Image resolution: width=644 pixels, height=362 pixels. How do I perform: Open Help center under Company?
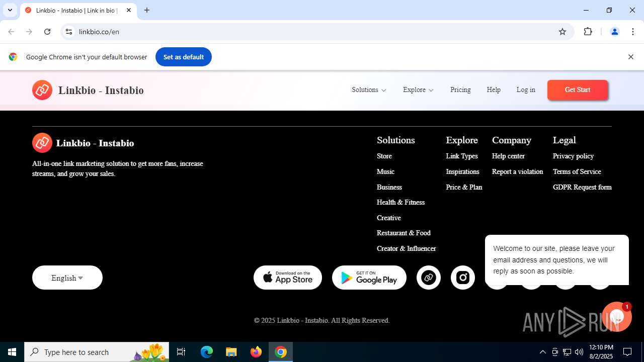[508, 156]
